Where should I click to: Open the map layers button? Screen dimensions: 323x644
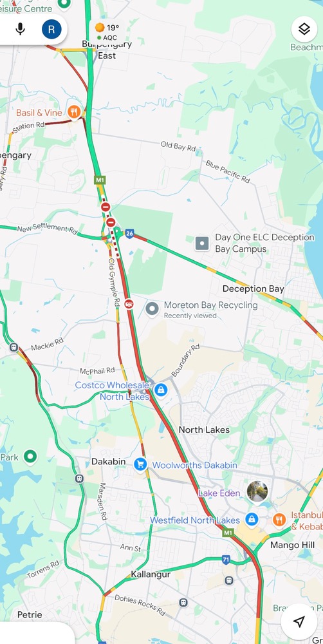pos(304,29)
